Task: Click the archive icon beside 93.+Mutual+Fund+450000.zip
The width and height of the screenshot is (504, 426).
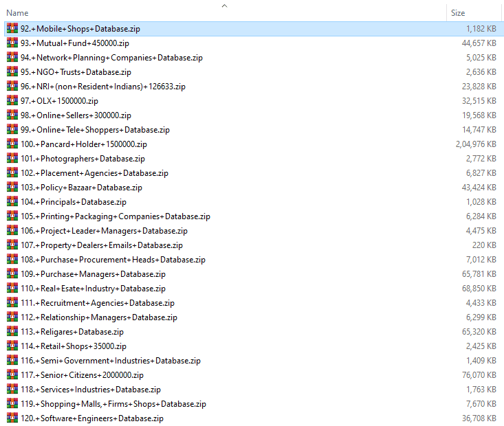Action: coord(12,43)
